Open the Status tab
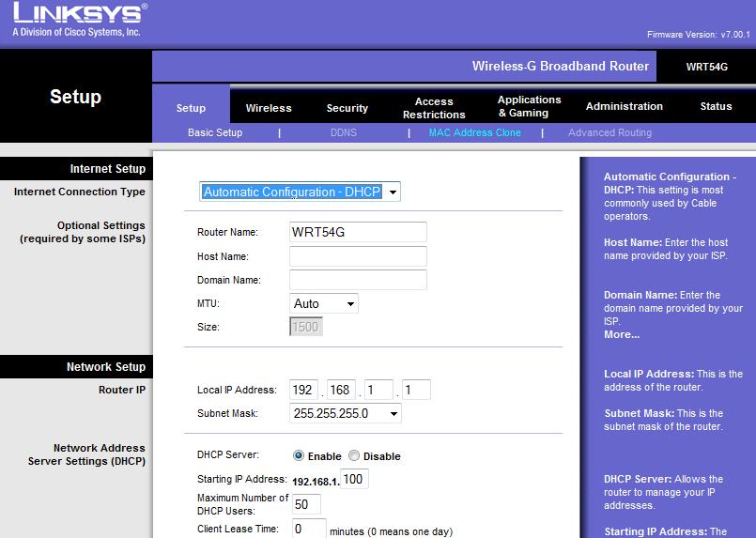Viewport: 756px width, 538px height. click(x=716, y=106)
